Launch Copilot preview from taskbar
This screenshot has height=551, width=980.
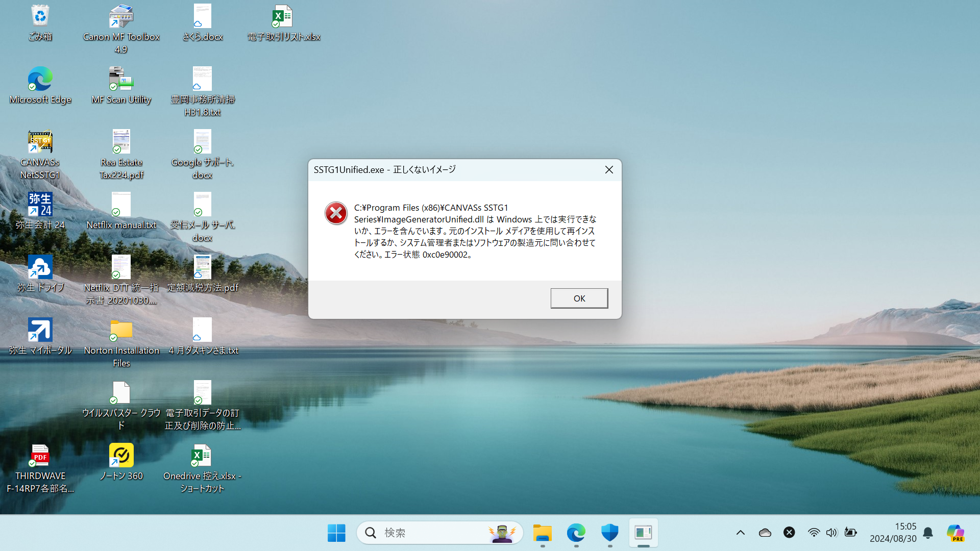(955, 533)
